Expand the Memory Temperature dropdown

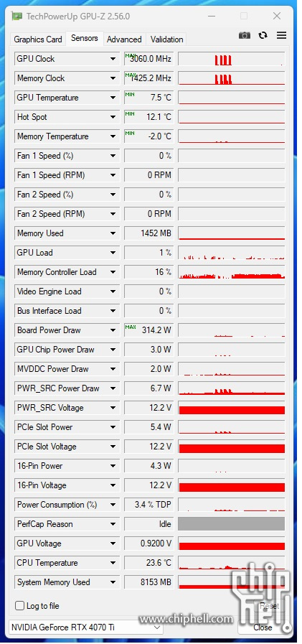tap(113, 136)
